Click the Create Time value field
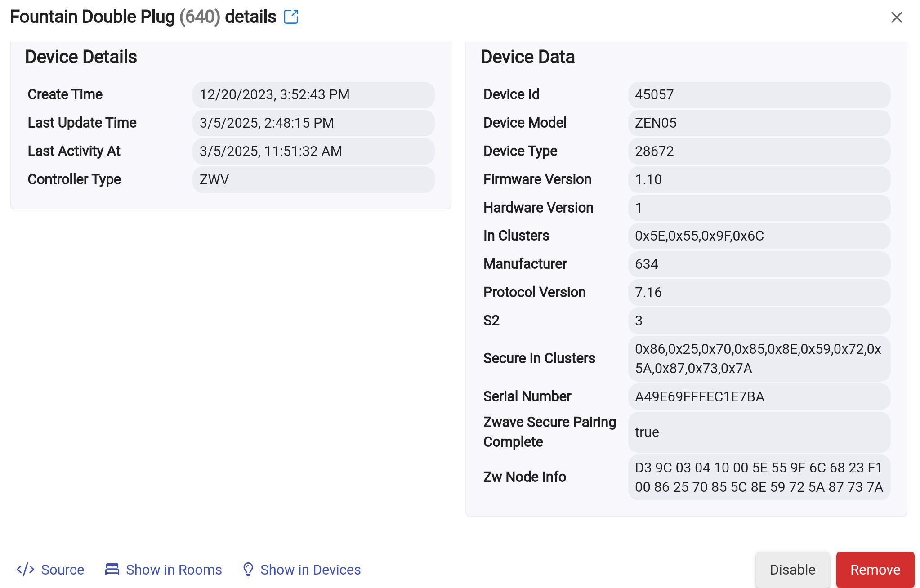The width and height of the screenshot is (920, 588). coord(313,95)
